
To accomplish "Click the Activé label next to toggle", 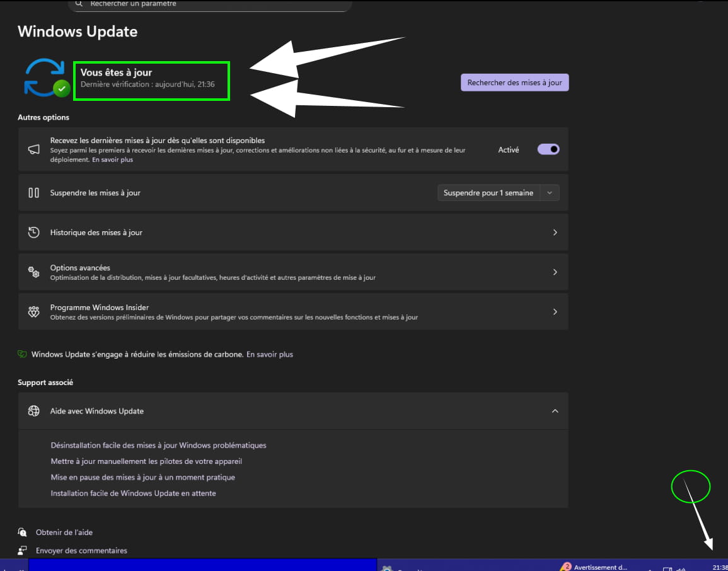I will pos(509,150).
